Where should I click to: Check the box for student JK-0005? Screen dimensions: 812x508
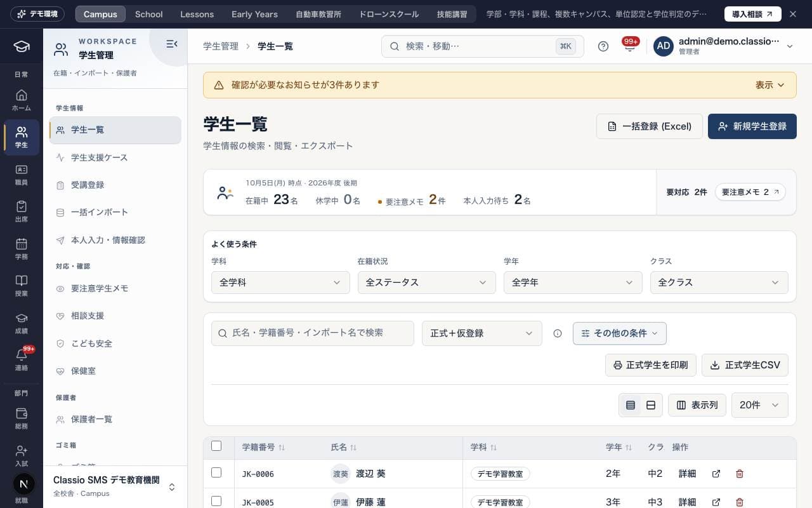tap(216, 501)
